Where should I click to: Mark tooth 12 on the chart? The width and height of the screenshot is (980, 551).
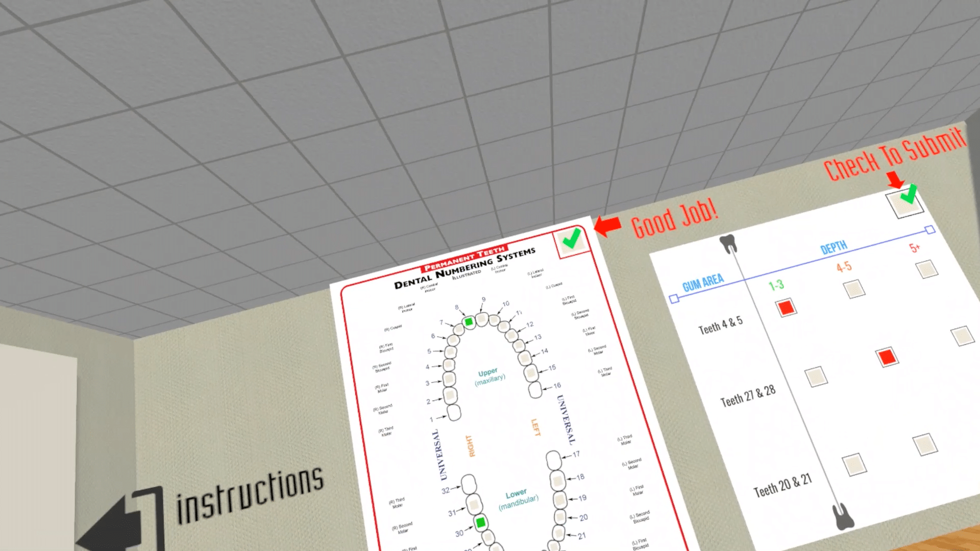pos(511,335)
